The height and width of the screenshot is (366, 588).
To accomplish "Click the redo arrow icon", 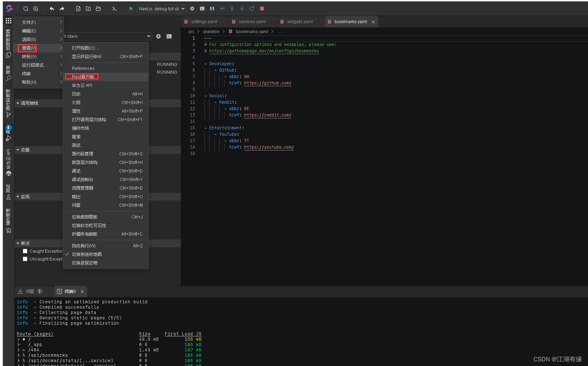I will pos(62,9).
